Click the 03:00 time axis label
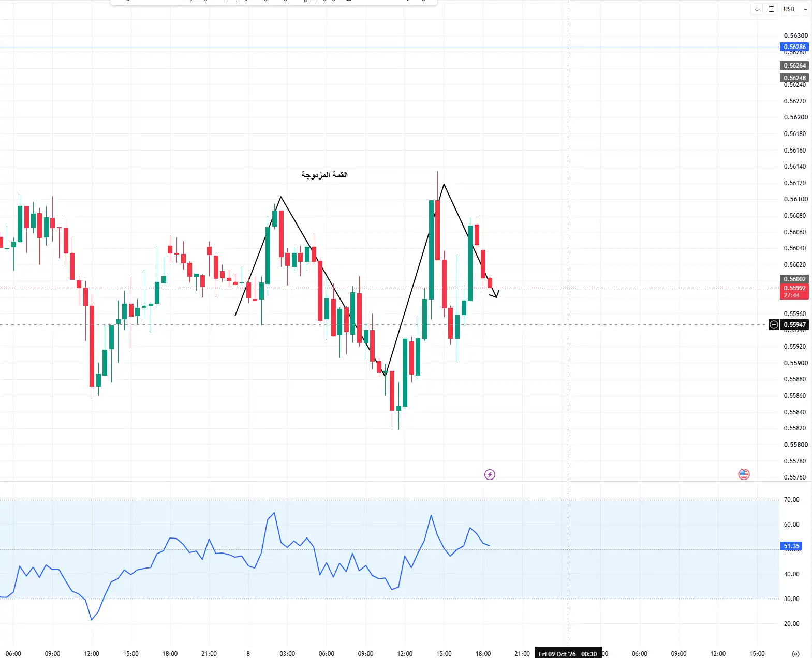Screen dimensions: 812x658 click(x=287, y=654)
